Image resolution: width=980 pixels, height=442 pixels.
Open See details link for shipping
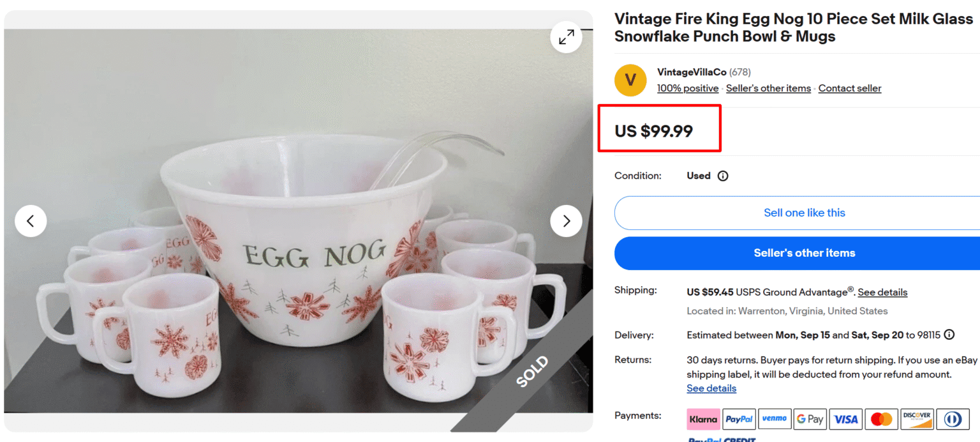click(882, 293)
